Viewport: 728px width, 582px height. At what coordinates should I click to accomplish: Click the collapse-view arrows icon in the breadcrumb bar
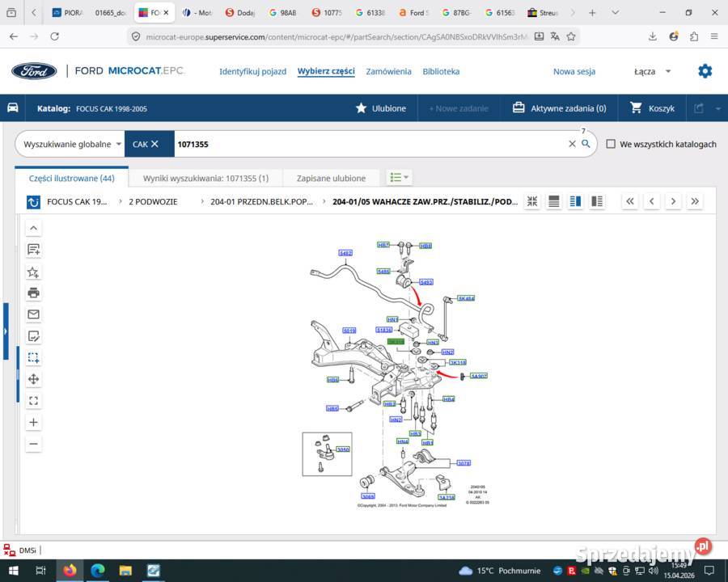(532, 201)
